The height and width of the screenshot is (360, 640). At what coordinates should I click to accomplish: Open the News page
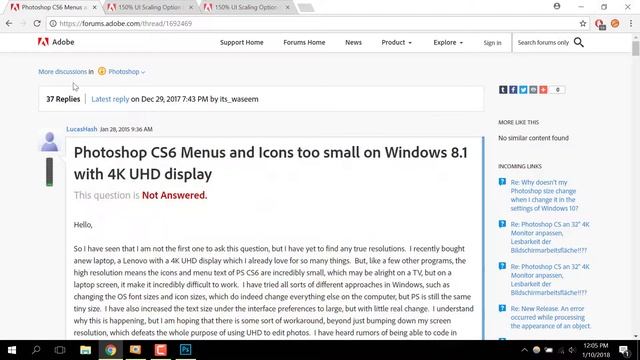(x=353, y=42)
